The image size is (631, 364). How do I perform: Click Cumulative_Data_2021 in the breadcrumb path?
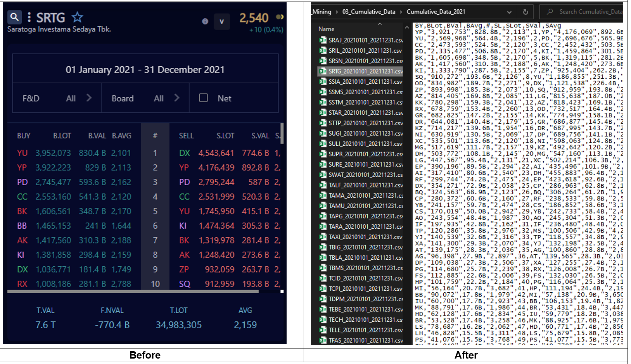(x=436, y=12)
